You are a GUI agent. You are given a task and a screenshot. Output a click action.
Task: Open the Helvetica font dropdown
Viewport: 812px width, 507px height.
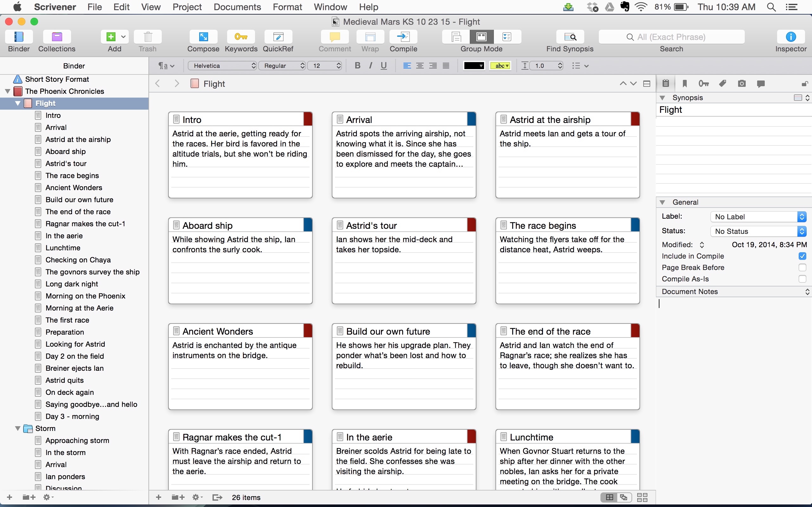pyautogui.click(x=222, y=66)
